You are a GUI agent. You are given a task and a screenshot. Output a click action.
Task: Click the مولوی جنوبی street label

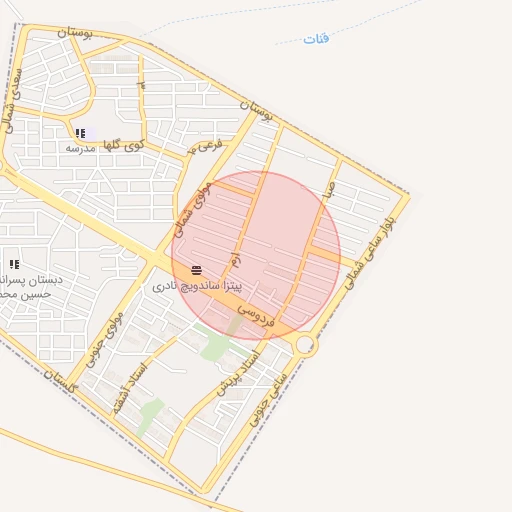click(x=105, y=340)
